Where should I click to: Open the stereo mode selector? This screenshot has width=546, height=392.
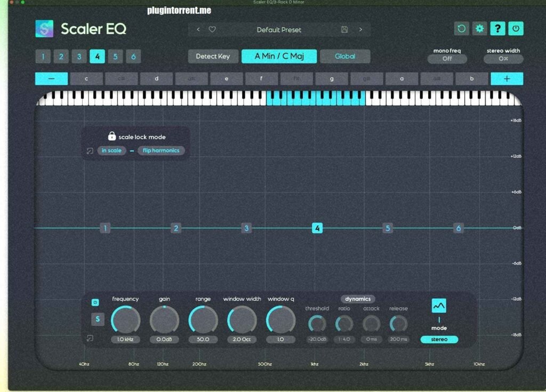pyautogui.click(x=439, y=339)
